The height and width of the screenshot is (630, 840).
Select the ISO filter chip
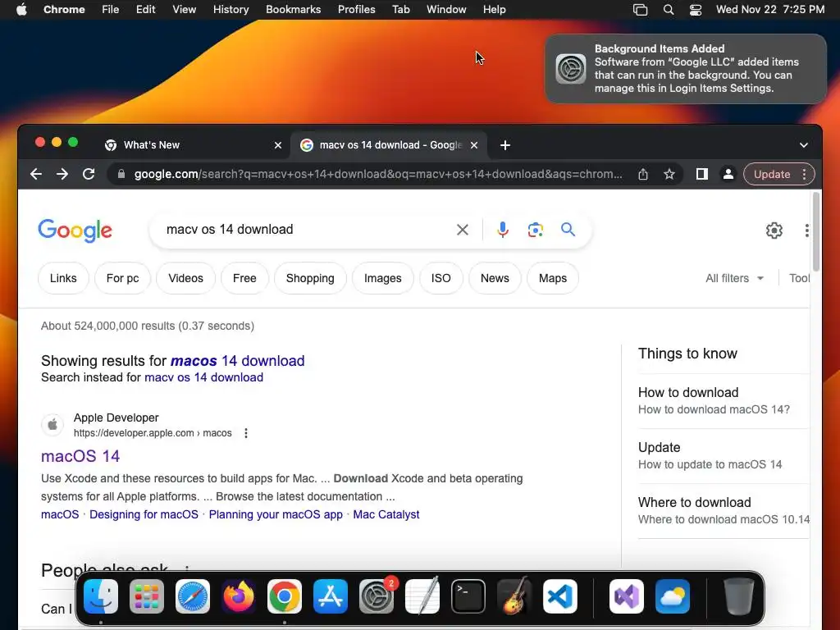pyautogui.click(x=441, y=279)
